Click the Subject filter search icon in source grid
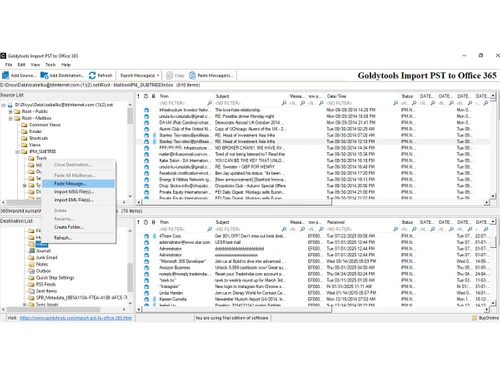Viewport: 500px width, 375px height. tap(284, 103)
